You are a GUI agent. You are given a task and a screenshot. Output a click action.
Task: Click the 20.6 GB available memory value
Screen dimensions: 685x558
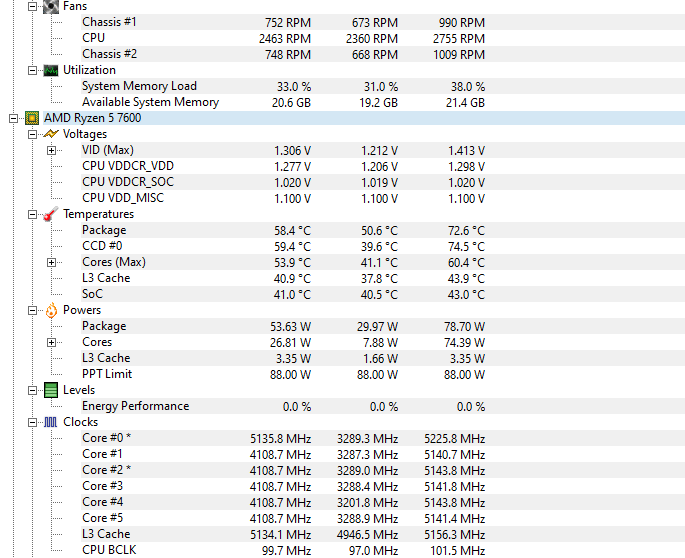291,103
